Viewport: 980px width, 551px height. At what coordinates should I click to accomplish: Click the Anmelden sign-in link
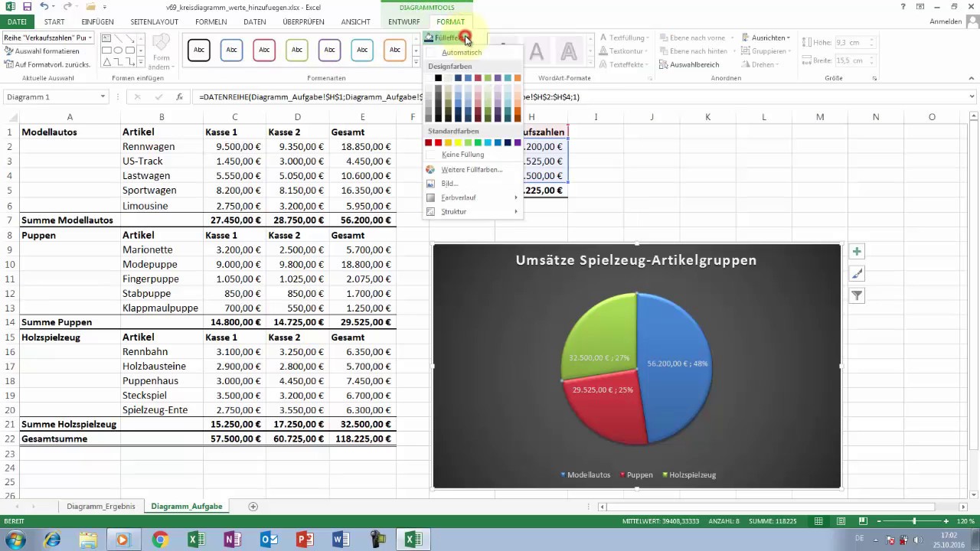946,22
